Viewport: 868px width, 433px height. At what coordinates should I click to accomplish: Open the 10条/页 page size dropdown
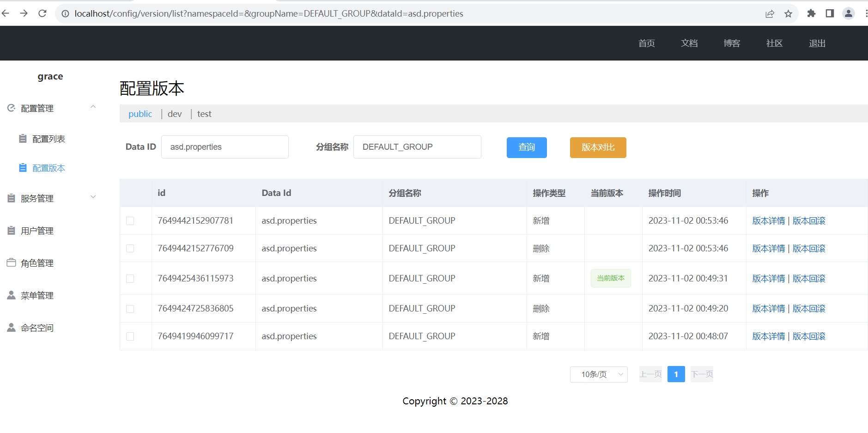pos(599,374)
